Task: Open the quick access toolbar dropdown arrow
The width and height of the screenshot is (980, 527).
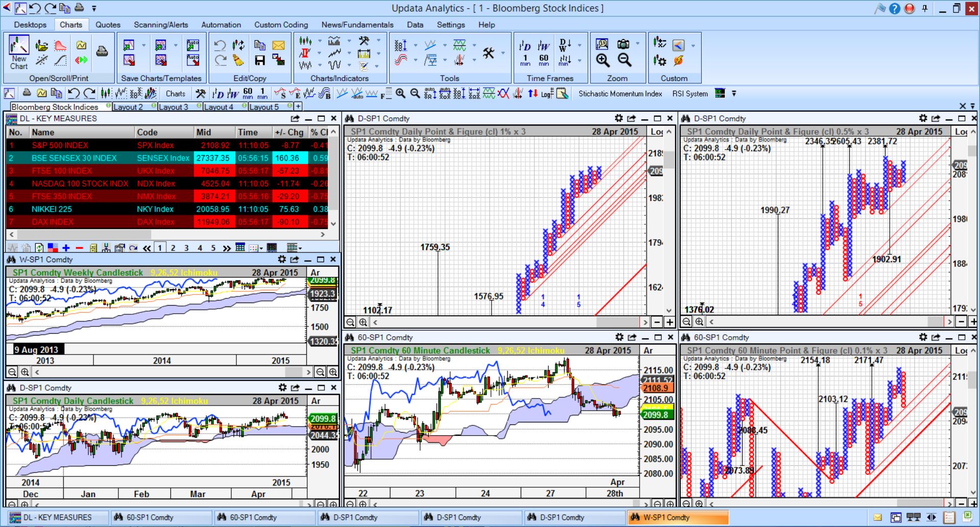Action: (x=94, y=9)
